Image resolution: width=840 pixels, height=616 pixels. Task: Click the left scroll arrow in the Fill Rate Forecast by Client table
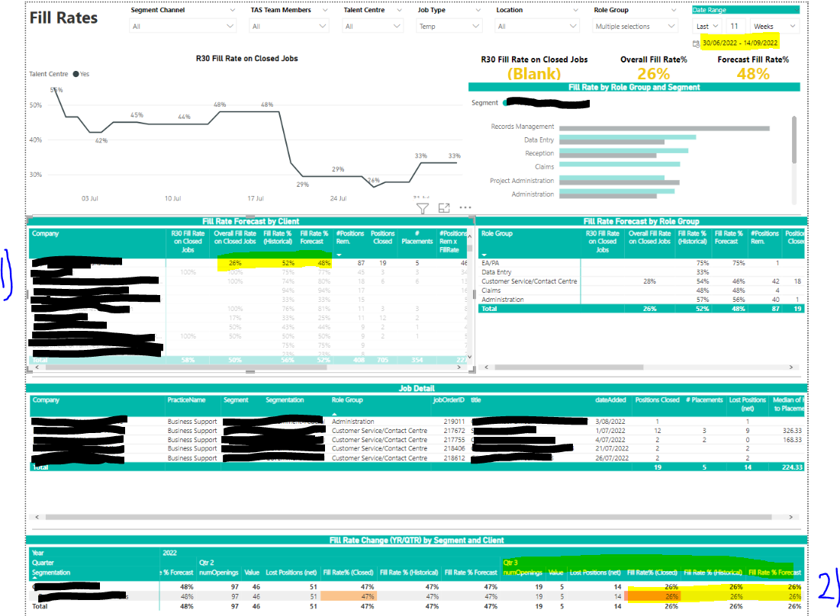pyautogui.click(x=37, y=367)
